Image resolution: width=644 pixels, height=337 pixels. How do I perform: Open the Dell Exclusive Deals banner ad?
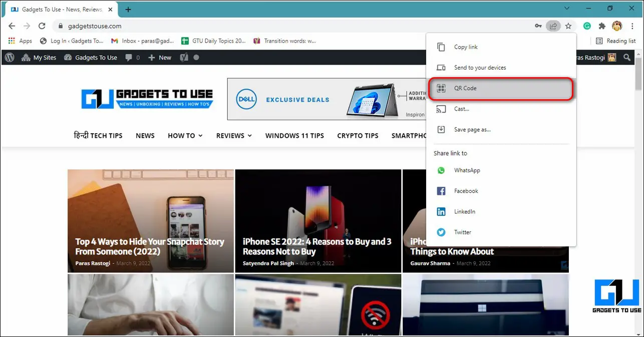pyautogui.click(x=326, y=99)
